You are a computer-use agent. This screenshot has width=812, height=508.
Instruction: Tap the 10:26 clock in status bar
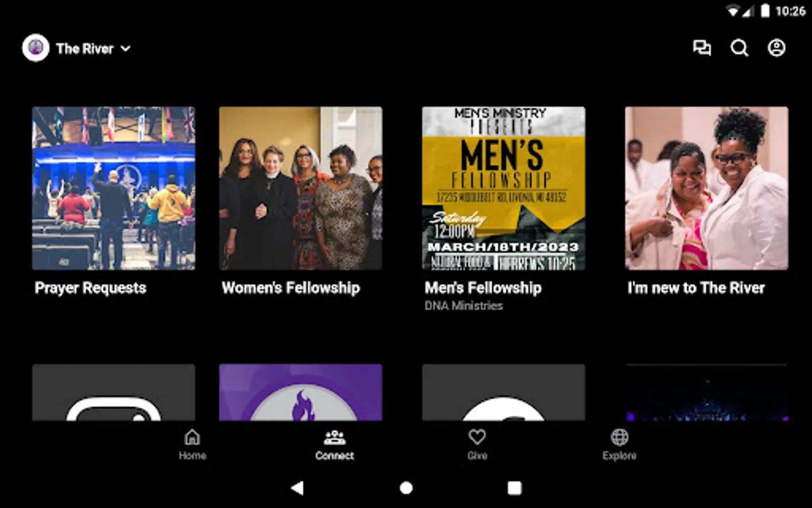[x=790, y=11]
